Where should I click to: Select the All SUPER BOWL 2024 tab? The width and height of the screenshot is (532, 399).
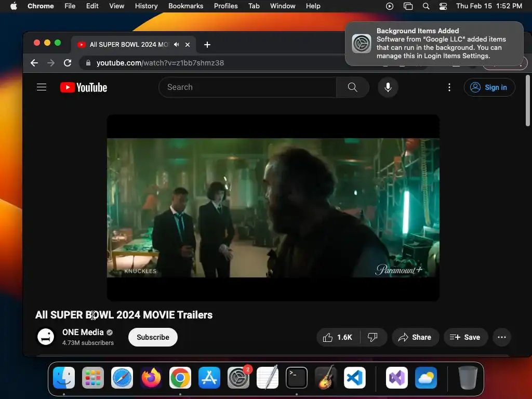click(x=134, y=45)
